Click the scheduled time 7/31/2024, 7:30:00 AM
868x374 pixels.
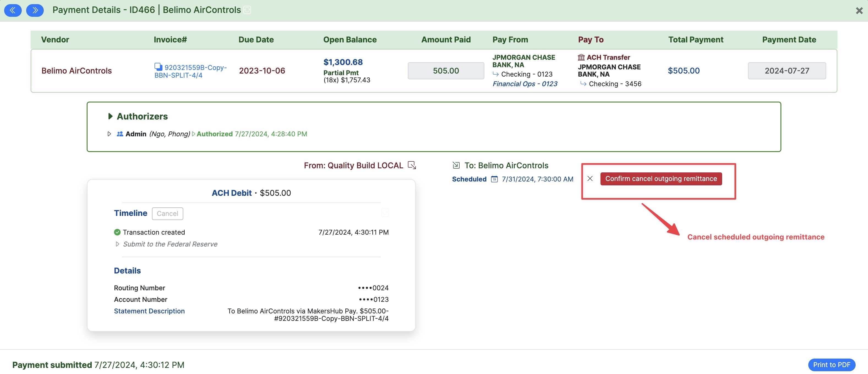(x=537, y=179)
